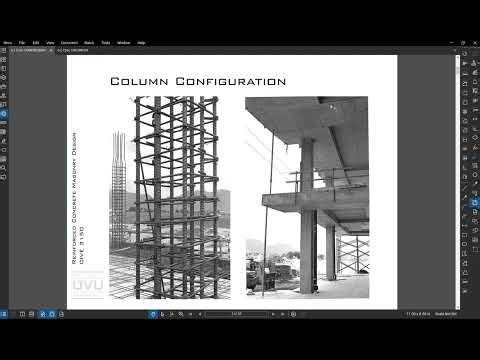This screenshot has height=360, width=480.
Task: Open the Window menu
Action: click(123, 43)
